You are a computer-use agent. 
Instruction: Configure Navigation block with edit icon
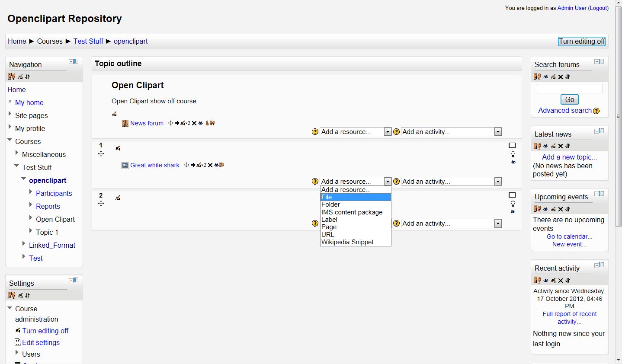20,77
